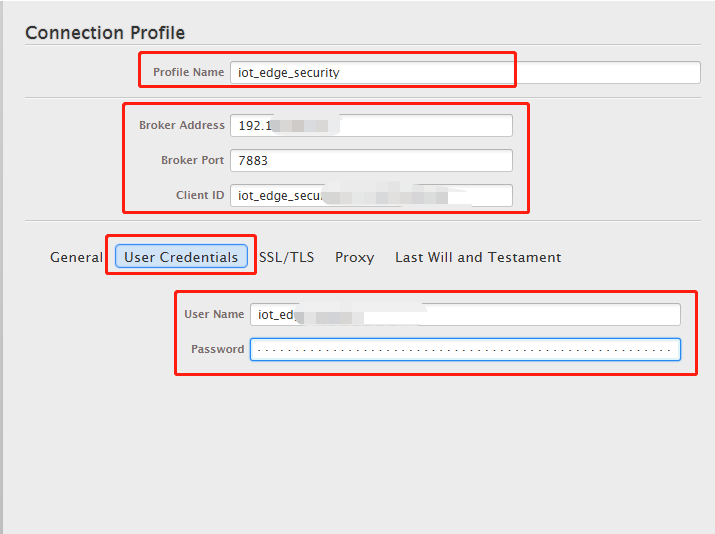Click the Broker Address label
Screen dimensions: 715x534
point(181,125)
